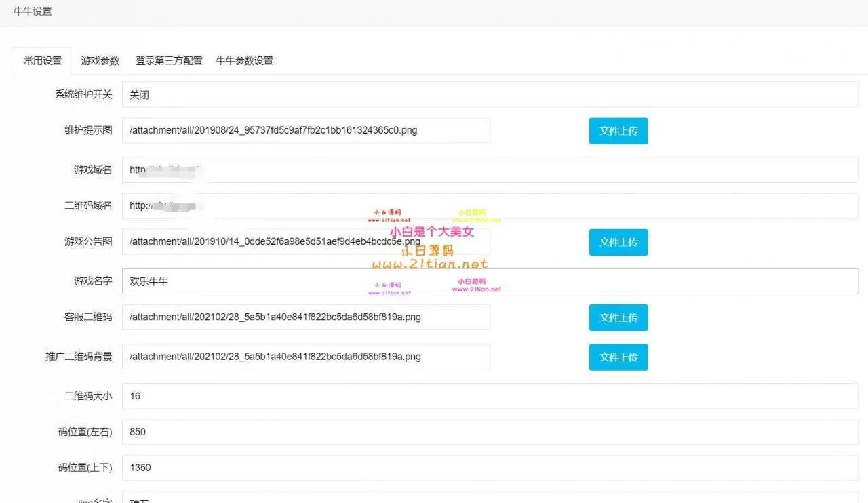Viewport: 868px width, 503px height.
Task: Click the partially visible field below 码位置(上下)
Action: [490, 498]
